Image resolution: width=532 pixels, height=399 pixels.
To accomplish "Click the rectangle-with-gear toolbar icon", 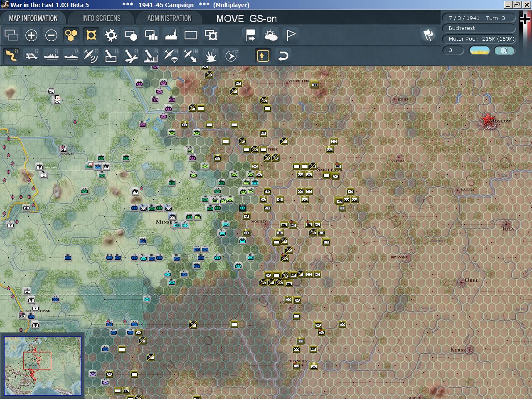I will (x=211, y=35).
